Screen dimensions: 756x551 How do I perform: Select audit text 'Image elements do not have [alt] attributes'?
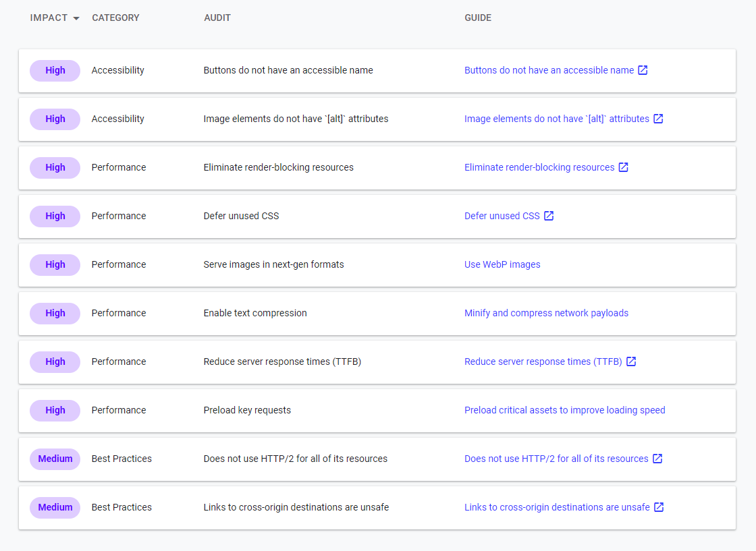296,119
